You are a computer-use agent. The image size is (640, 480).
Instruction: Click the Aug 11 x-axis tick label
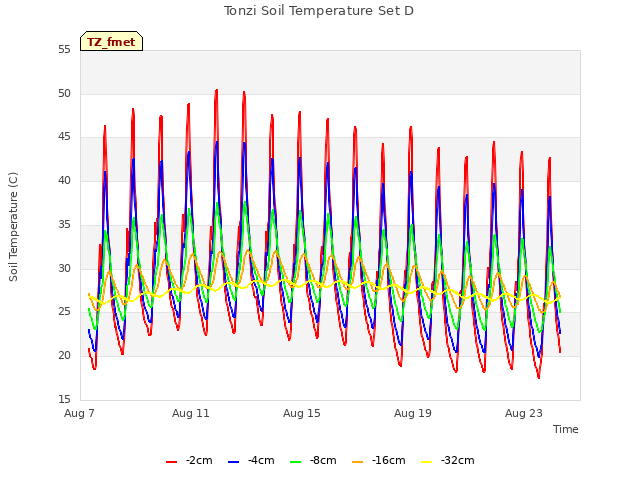(x=191, y=413)
